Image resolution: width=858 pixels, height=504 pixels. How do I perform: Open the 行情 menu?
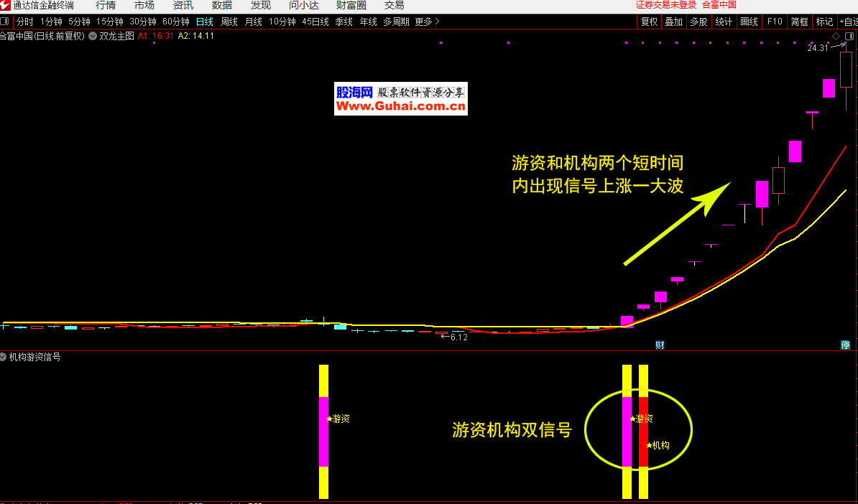tap(106, 5)
